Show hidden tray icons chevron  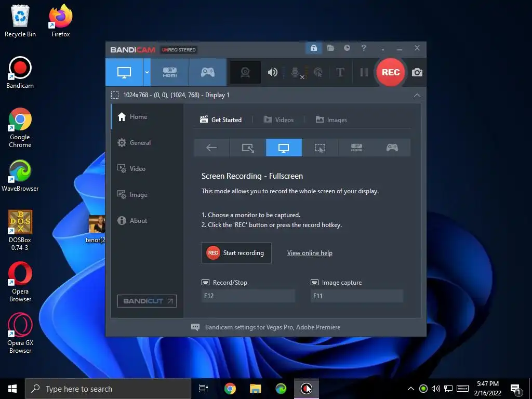410,389
